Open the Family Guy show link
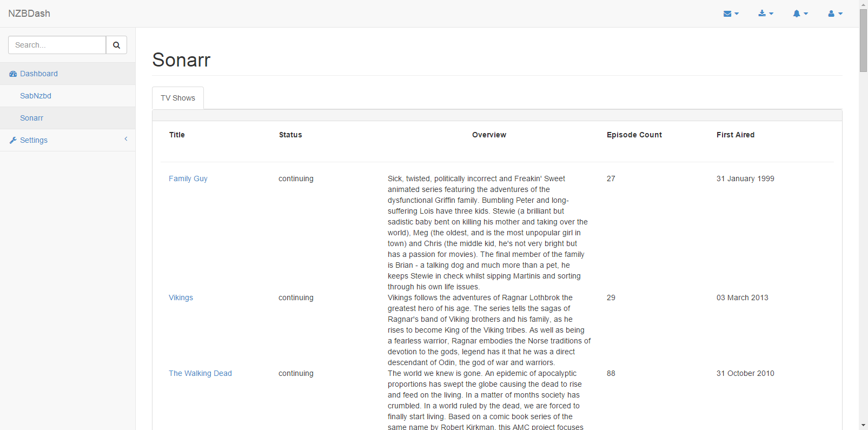Screen dimensions: 868x430 coord(188,178)
